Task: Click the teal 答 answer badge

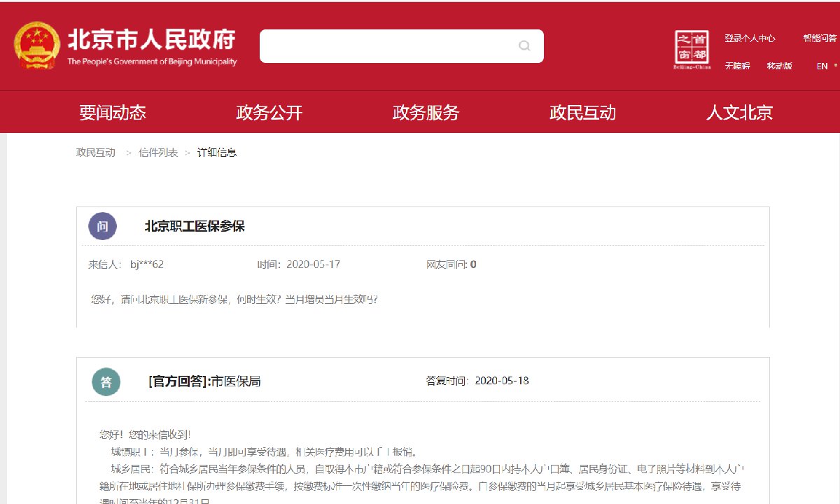Action: click(106, 381)
